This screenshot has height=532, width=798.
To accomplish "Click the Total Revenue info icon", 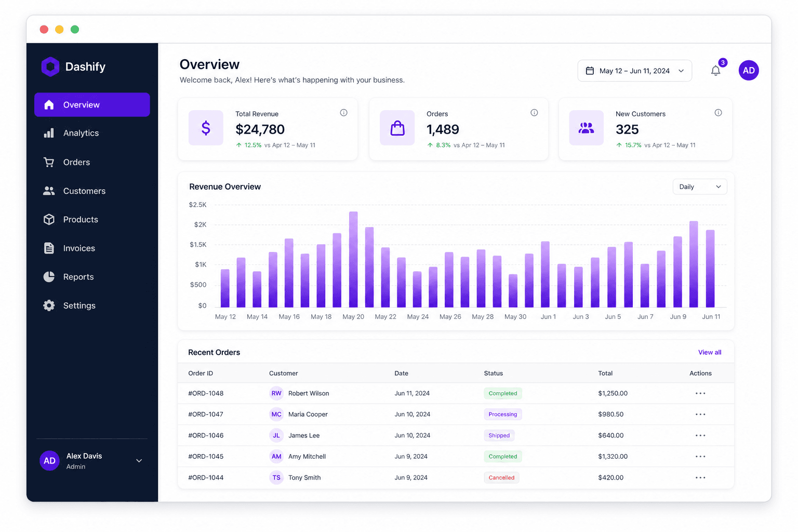I will tap(343, 113).
